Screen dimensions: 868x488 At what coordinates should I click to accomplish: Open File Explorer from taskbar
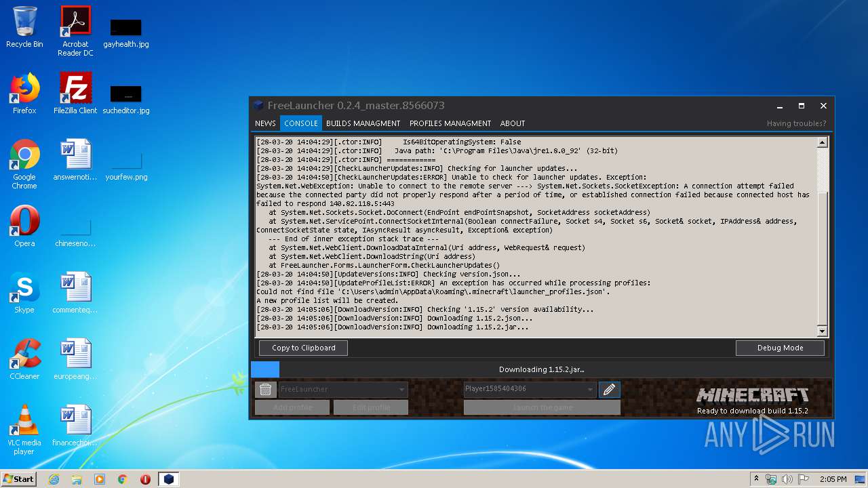[77, 479]
